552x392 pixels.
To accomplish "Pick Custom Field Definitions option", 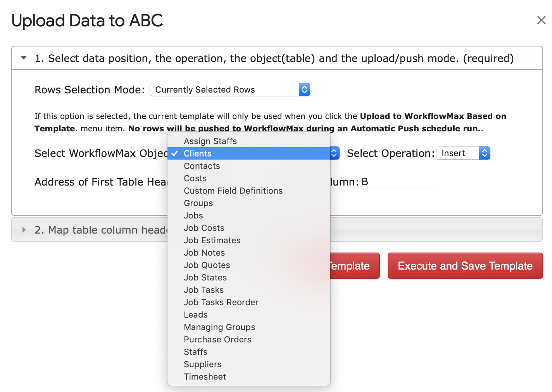I will 249,191.
